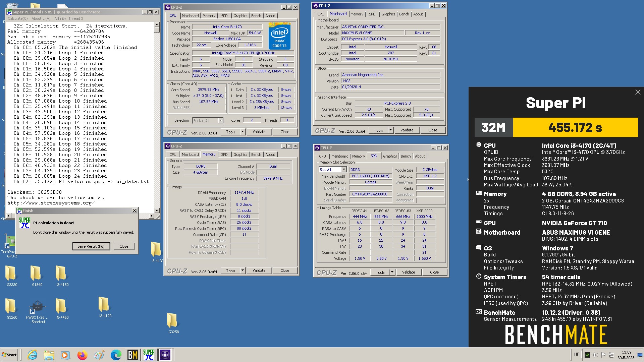
Task: Open Tools dropdown arrow in CPU-Z Memory window
Action: point(243,270)
